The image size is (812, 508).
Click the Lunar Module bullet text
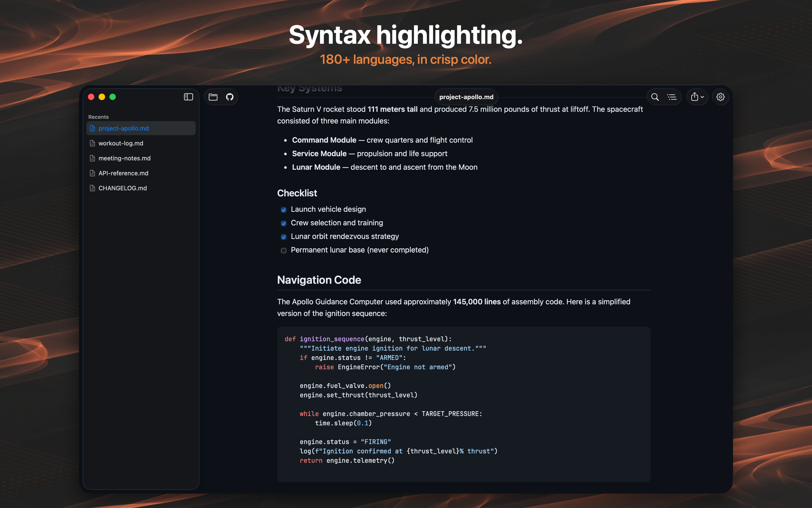coord(385,167)
